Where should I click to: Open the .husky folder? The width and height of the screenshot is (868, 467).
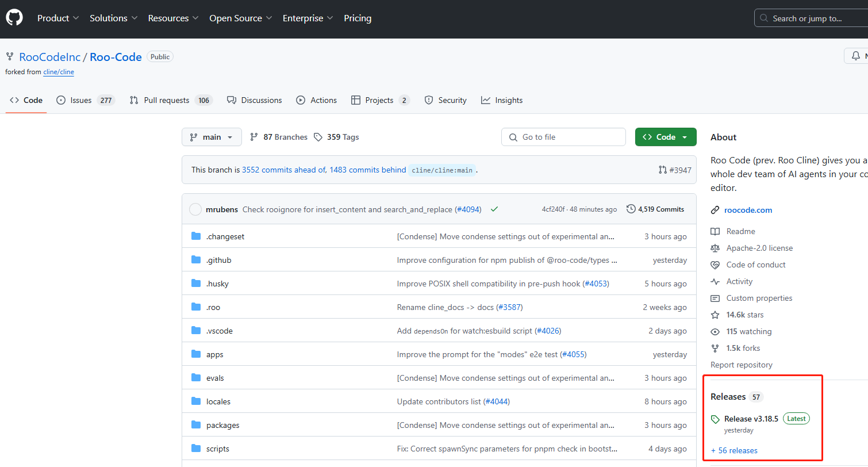[x=217, y=284]
